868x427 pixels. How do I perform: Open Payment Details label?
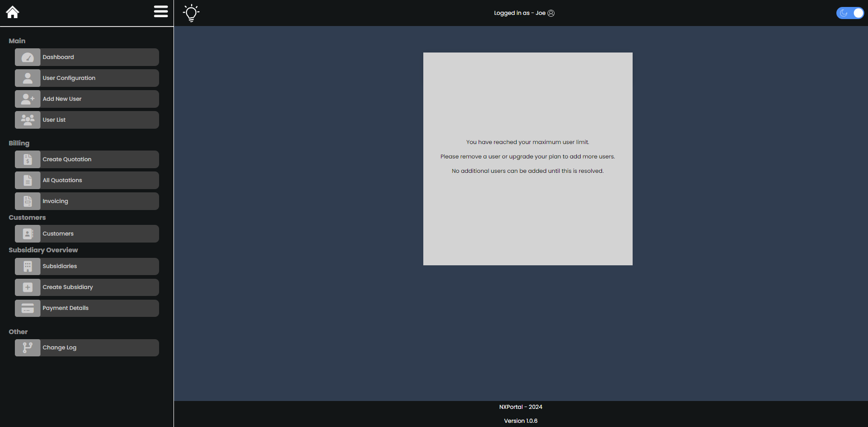(66, 308)
